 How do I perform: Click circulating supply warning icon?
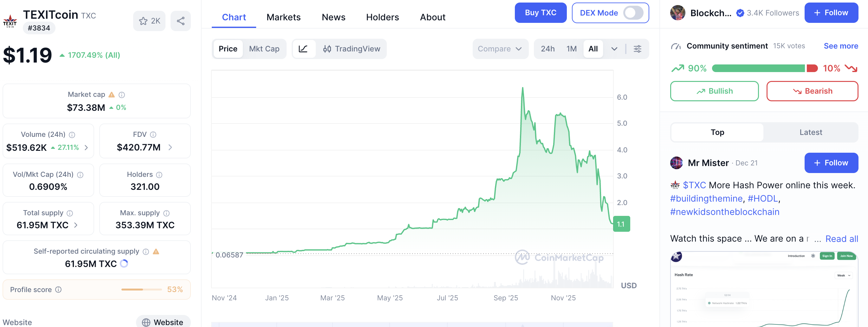tap(156, 251)
